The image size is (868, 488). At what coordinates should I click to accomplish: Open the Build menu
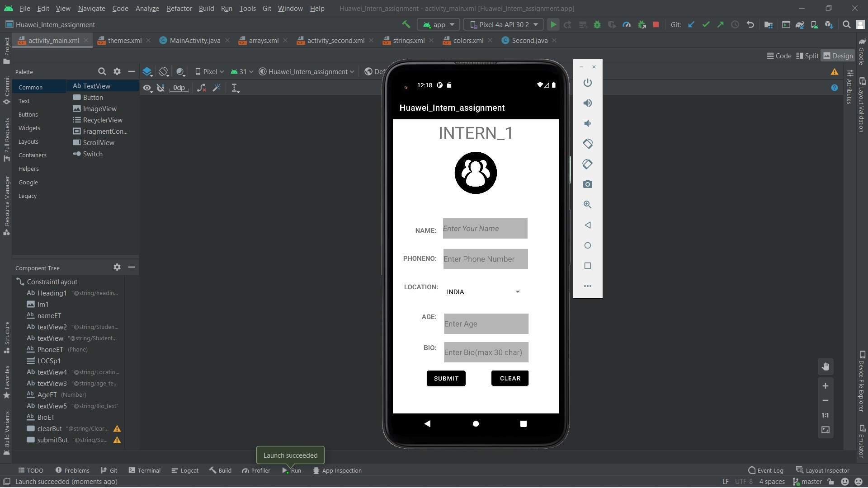point(206,8)
